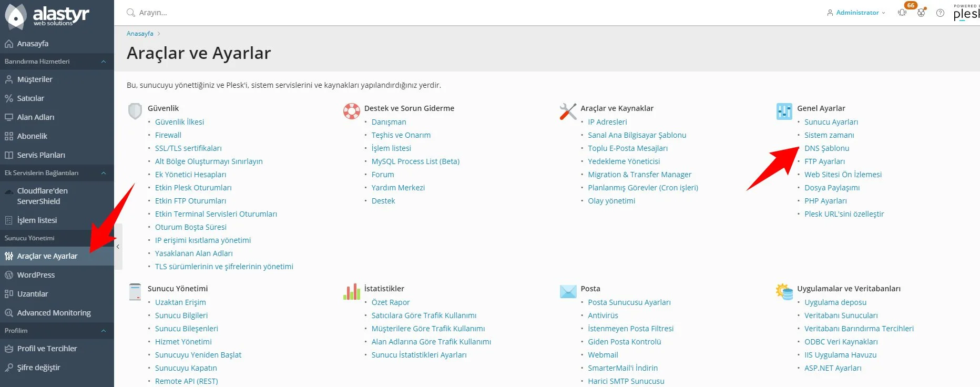
Task: Click the Posta envelope icon
Action: point(568,291)
